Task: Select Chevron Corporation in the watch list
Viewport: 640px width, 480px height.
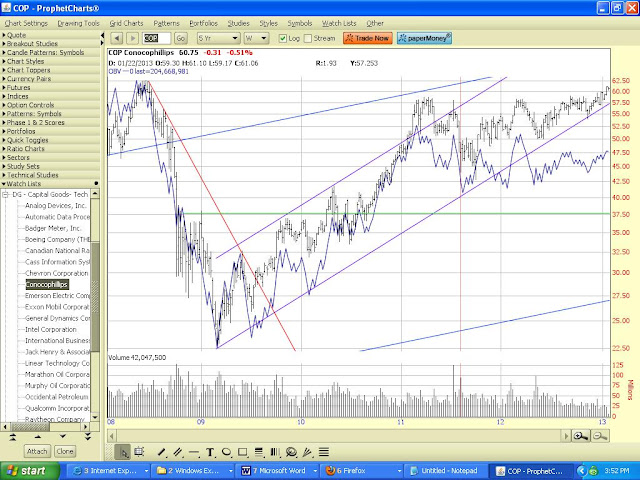Action: click(56, 273)
